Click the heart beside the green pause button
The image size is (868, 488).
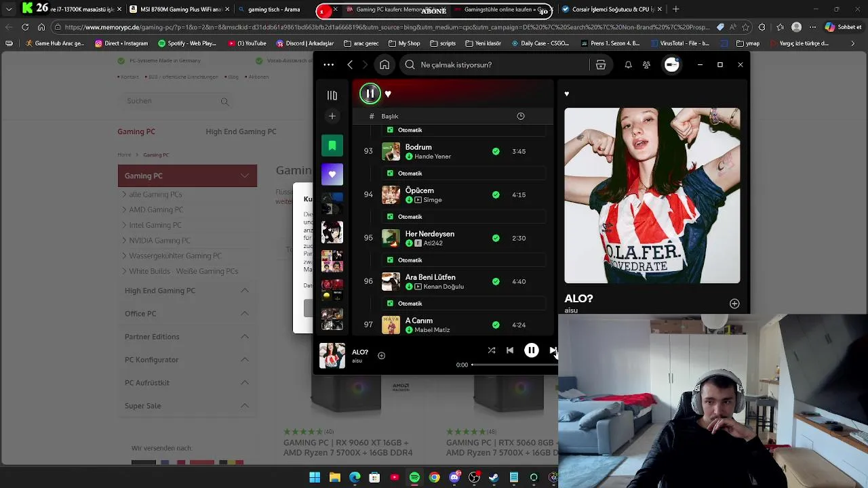click(388, 94)
